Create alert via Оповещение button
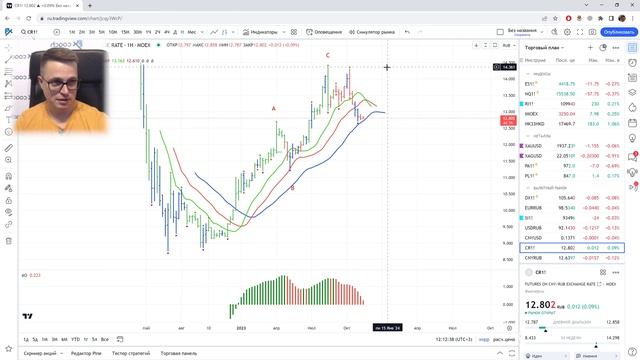The height and width of the screenshot is (360, 640). [x=324, y=32]
